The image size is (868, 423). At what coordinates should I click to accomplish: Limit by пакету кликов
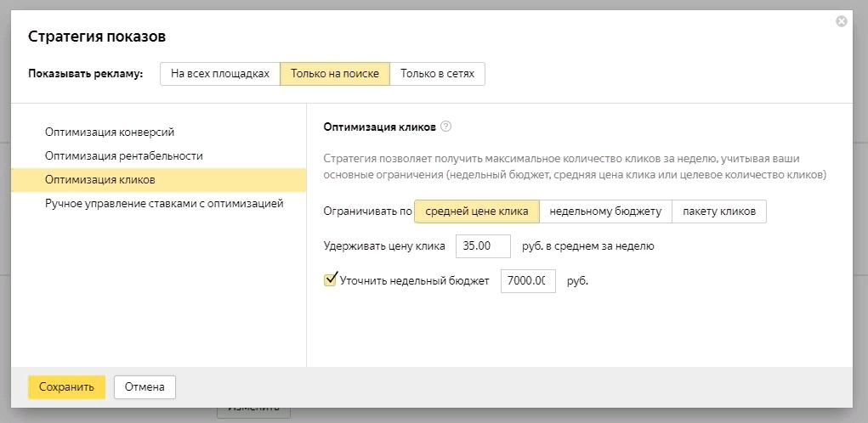[719, 211]
